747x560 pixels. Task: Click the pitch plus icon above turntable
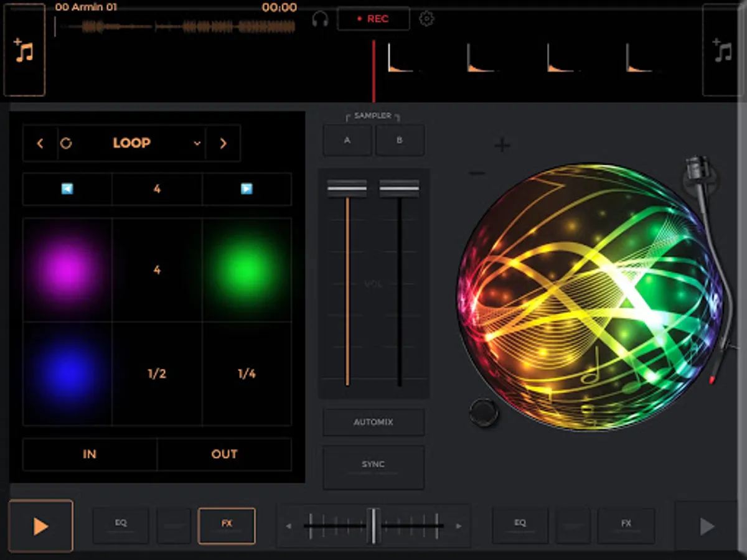tap(502, 146)
